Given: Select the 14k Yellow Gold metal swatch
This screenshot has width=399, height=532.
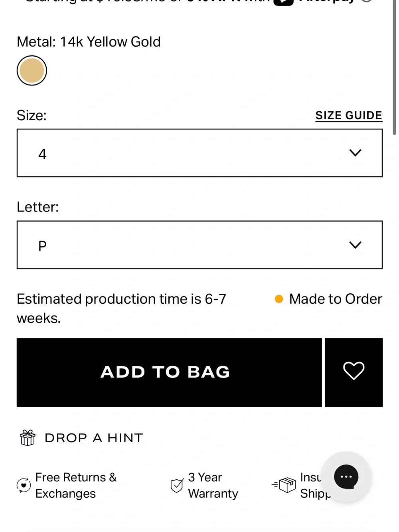Looking at the screenshot, I should coord(32,71).
